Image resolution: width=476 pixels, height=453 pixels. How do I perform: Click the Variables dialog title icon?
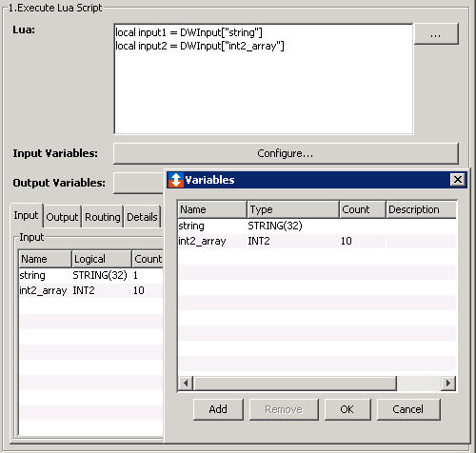[176, 180]
